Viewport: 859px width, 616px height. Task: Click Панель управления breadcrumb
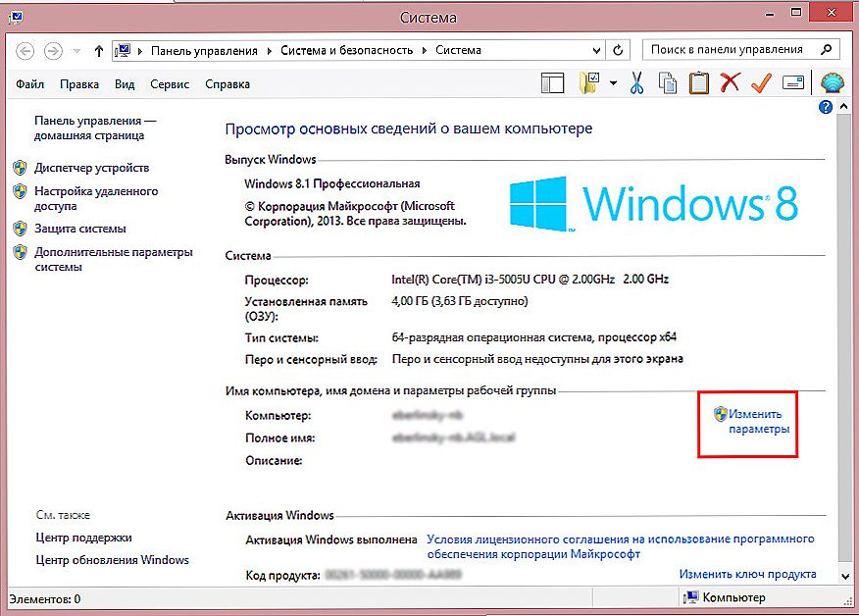tap(204, 50)
